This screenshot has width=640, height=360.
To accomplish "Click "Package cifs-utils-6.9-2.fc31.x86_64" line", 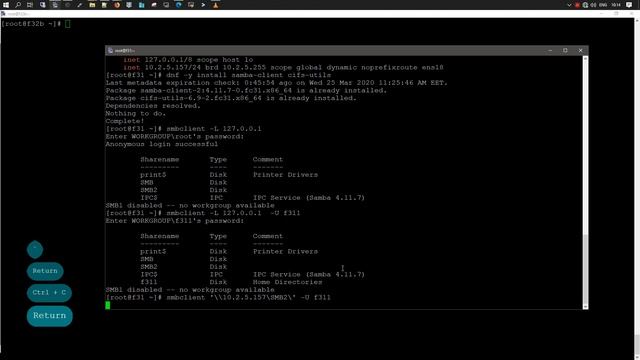I will pos(231,98).
